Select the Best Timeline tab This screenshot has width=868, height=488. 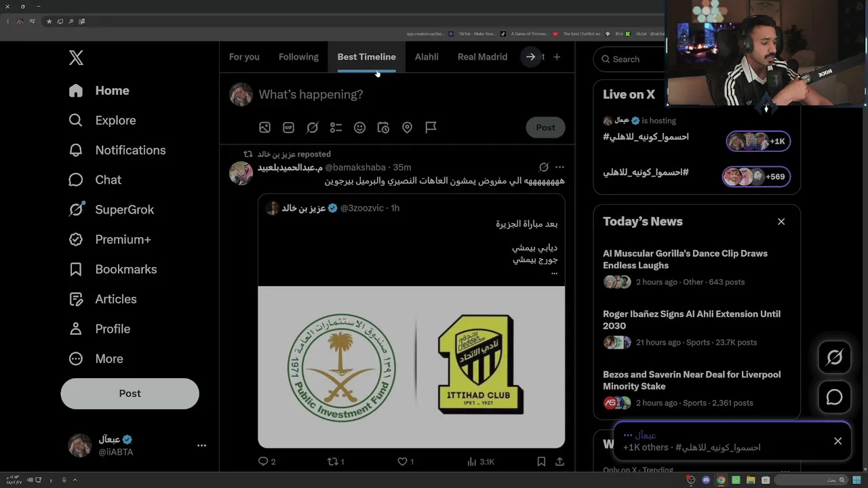[366, 57]
